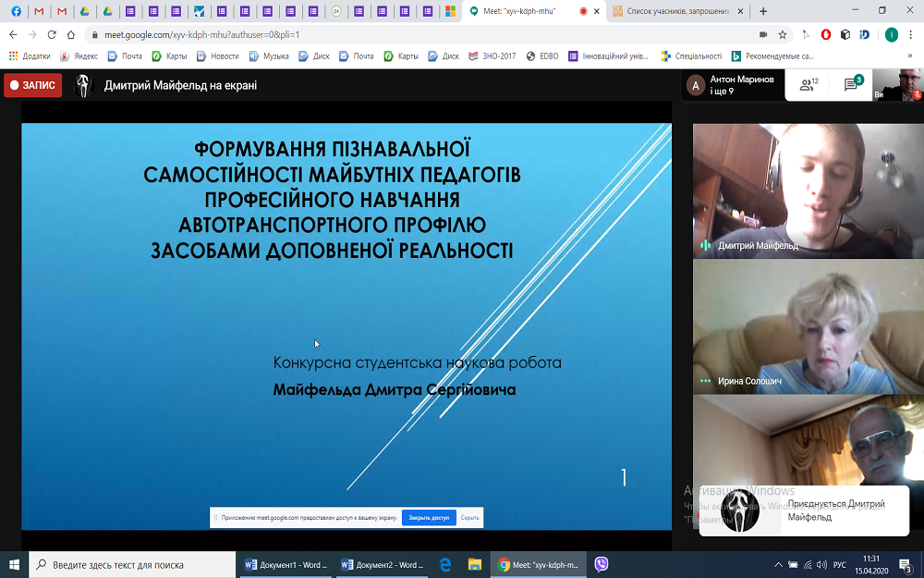Open Viber from the taskbar
Viewport: 924px width, 578px height.
coord(601,564)
